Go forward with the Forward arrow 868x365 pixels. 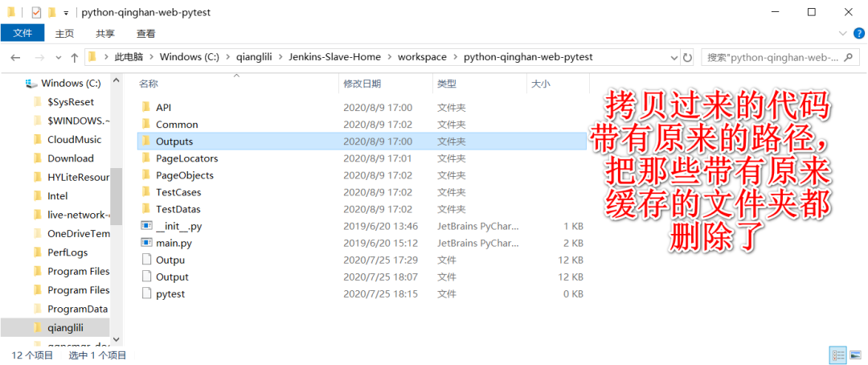pyautogui.click(x=39, y=57)
